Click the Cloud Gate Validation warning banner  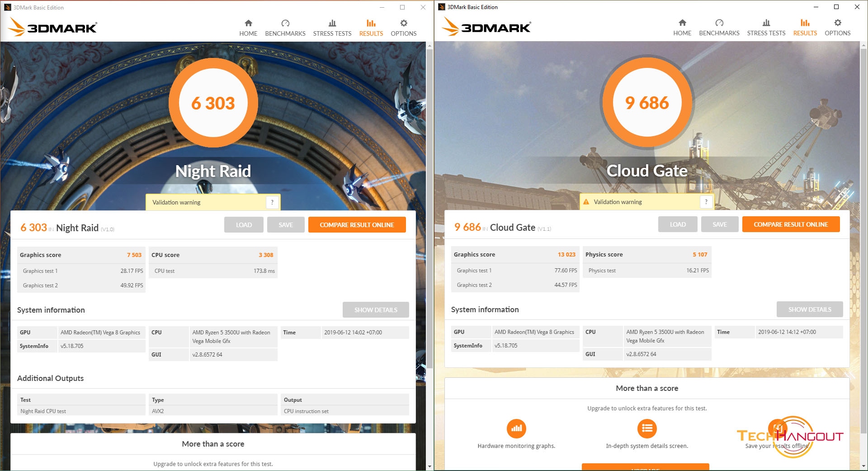(646, 202)
